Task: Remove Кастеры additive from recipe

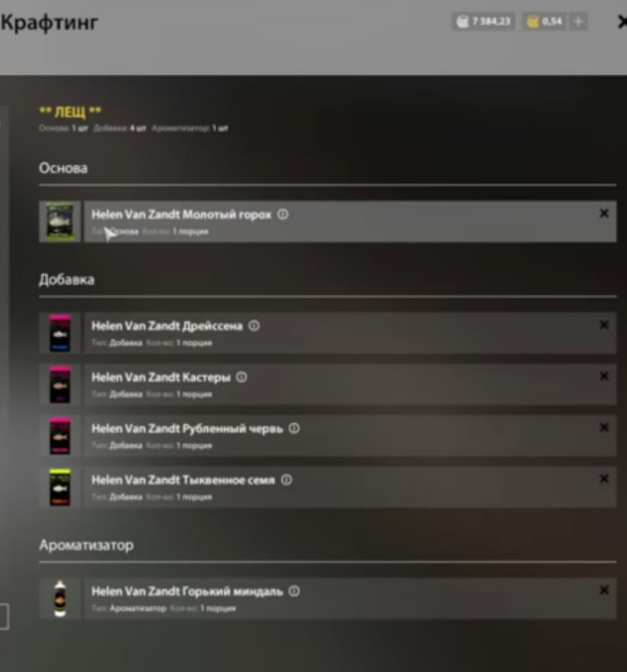Action: pyautogui.click(x=604, y=376)
